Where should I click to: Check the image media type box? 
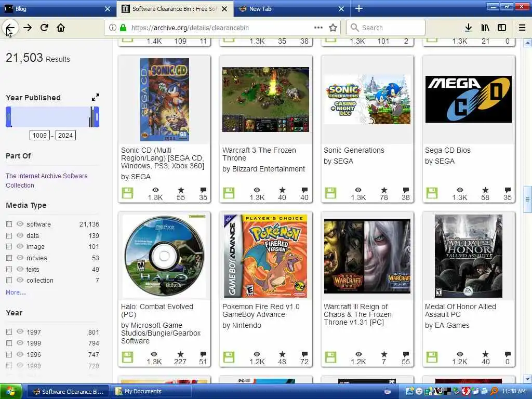pos(9,247)
